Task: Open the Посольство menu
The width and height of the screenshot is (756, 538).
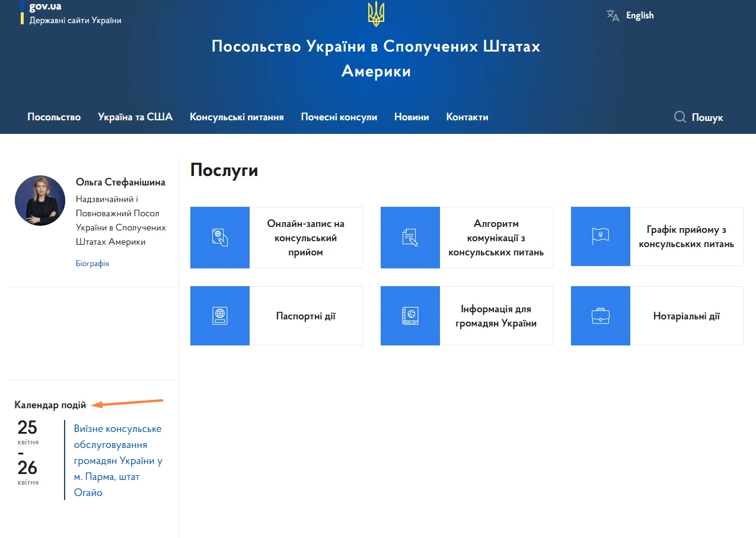Action: coord(53,117)
